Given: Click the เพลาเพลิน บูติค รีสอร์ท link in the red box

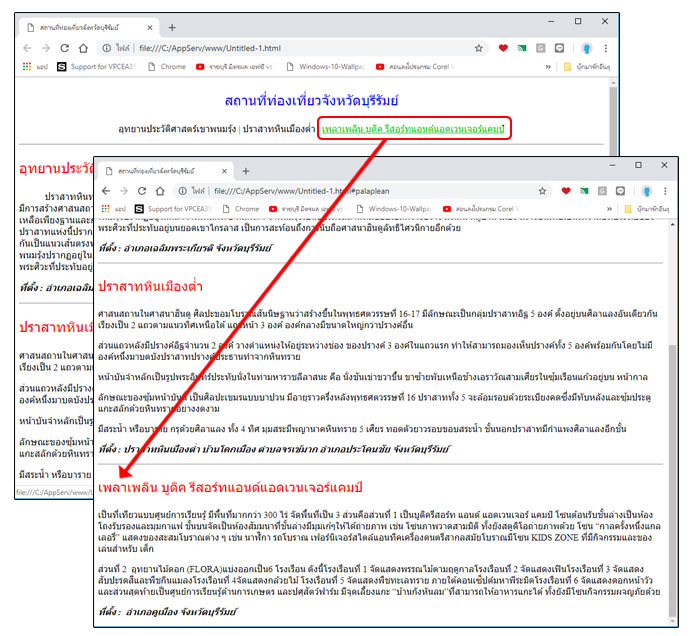Looking at the screenshot, I should (415, 129).
